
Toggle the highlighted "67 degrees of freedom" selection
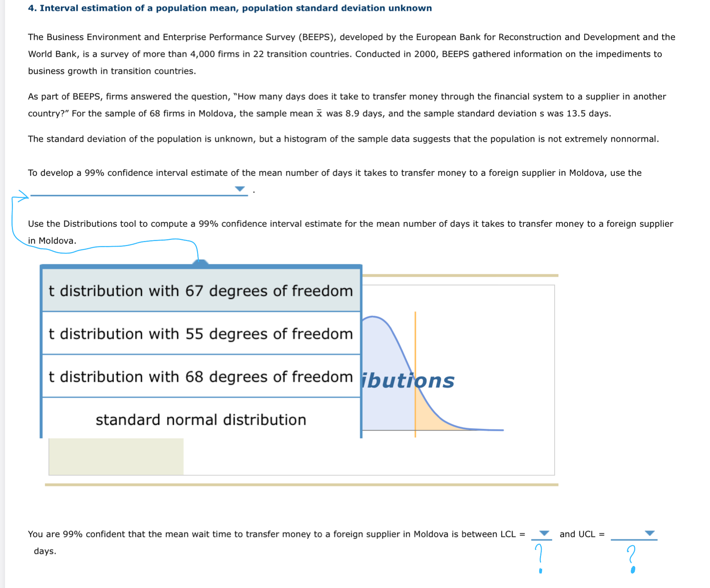click(x=200, y=291)
